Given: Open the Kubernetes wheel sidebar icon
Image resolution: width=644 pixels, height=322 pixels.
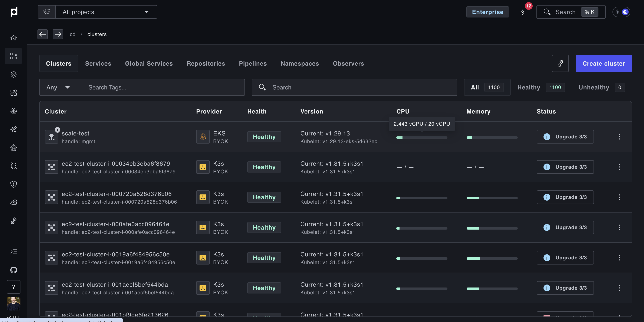Looking at the screenshot, I should tap(13, 111).
